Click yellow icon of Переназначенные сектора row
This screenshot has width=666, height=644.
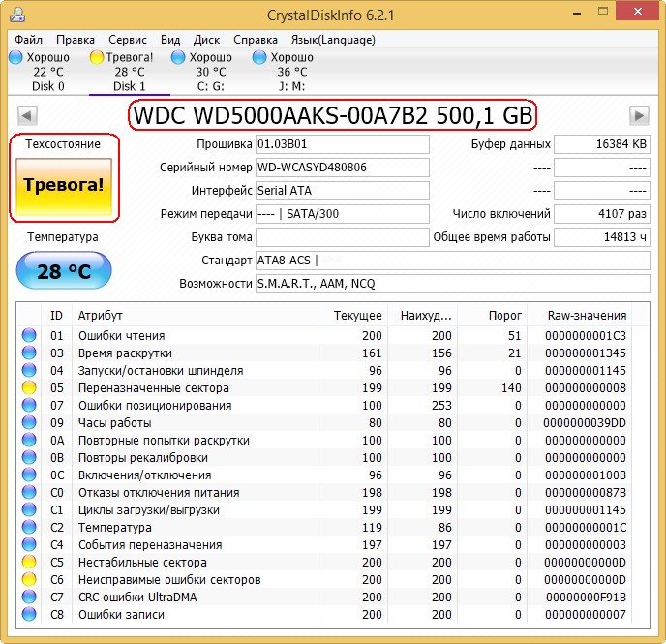tap(29, 387)
